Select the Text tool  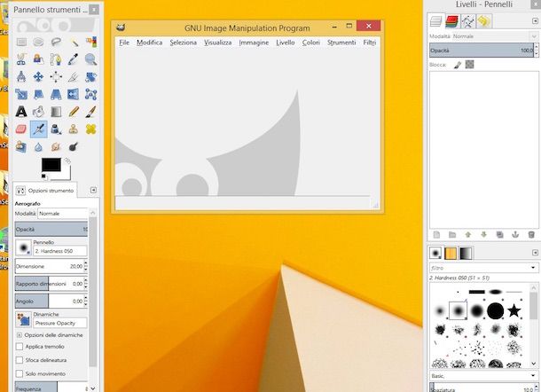click(21, 112)
